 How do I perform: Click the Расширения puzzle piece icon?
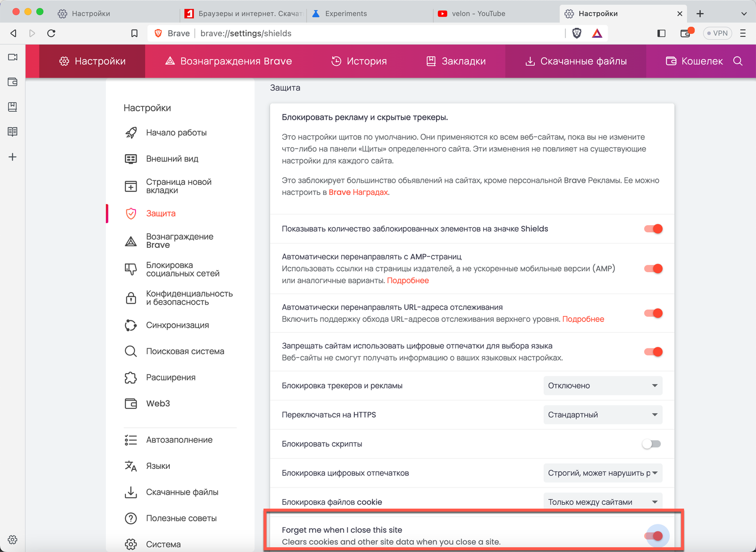pyautogui.click(x=131, y=378)
